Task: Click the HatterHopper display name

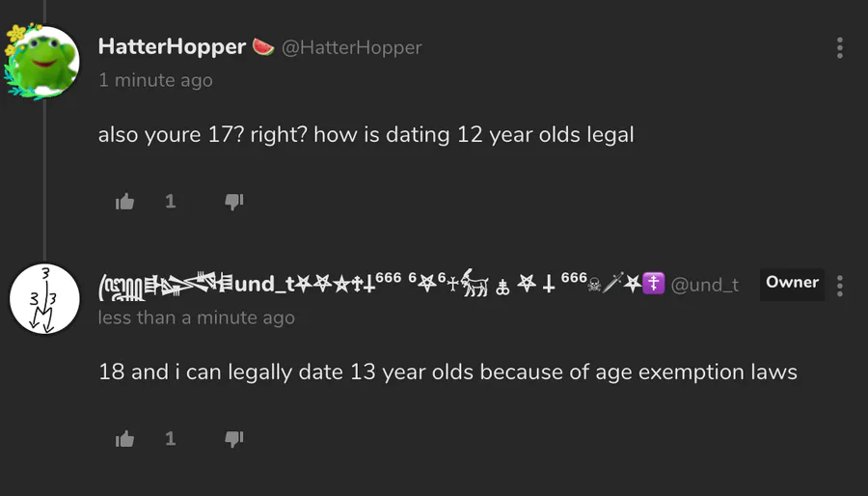Action: click(172, 46)
